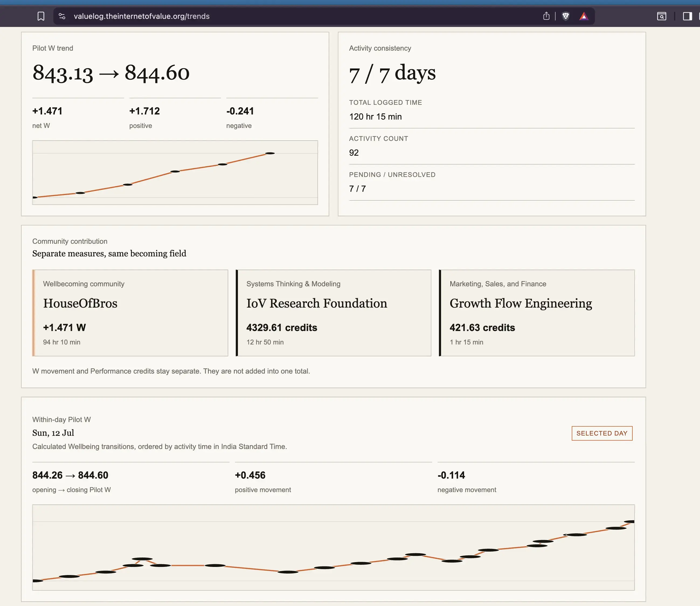Click the Marketing, Sales, and Finance label
The image size is (700, 606).
[498, 284]
